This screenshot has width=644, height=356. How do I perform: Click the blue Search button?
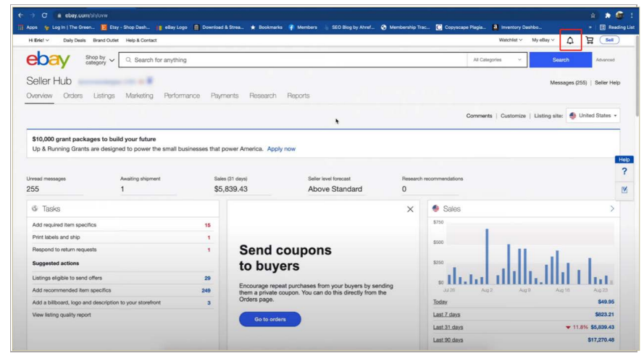561,60
